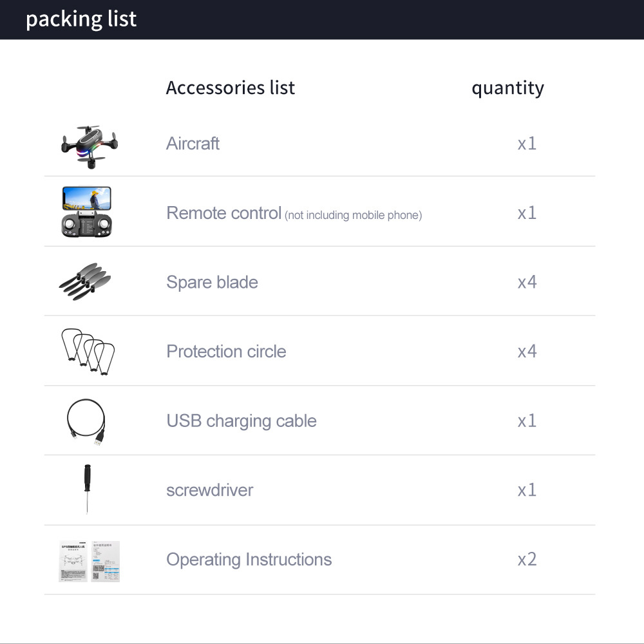Click the screwdriver text label
Image resolution: width=644 pixels, height=644 pixels.
tap(209, 490)
